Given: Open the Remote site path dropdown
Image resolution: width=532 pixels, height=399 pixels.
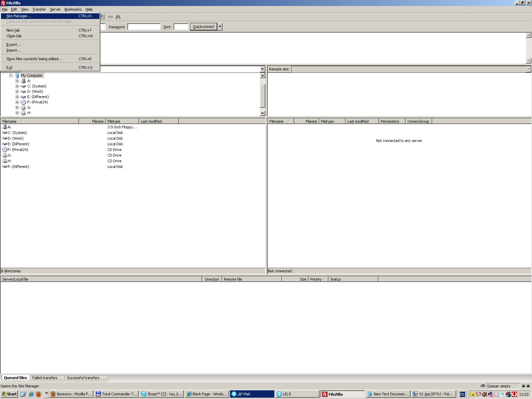Looking at the screenshot, I should pyautogui.click(x=528, y=69).
